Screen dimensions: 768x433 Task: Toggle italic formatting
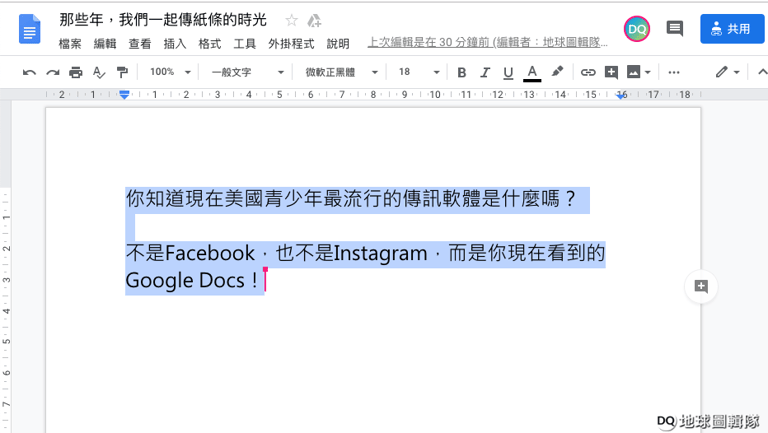coord(485,72)
